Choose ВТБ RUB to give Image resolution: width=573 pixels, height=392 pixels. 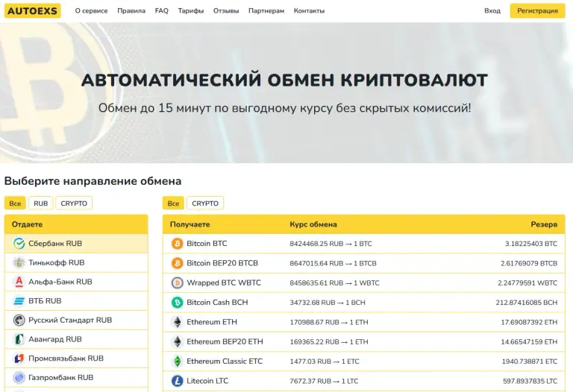click(x=76, y=301)
